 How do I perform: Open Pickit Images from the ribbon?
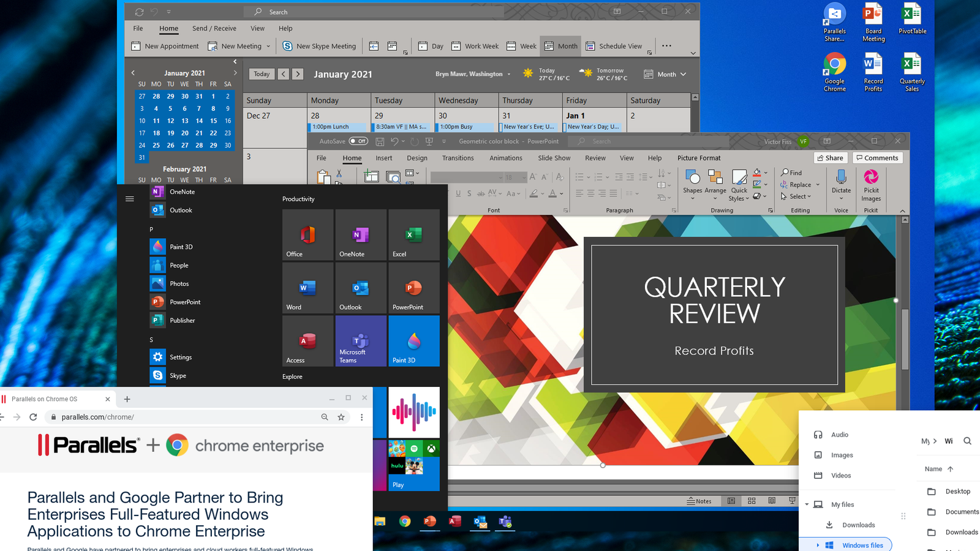[x=870, y=184]
